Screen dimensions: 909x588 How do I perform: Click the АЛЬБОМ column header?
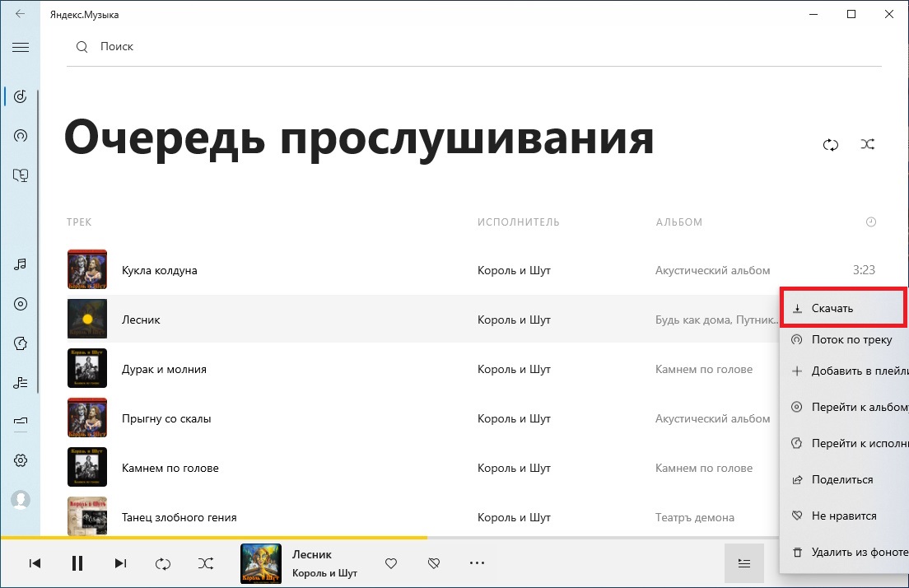(x=678, y=222)
